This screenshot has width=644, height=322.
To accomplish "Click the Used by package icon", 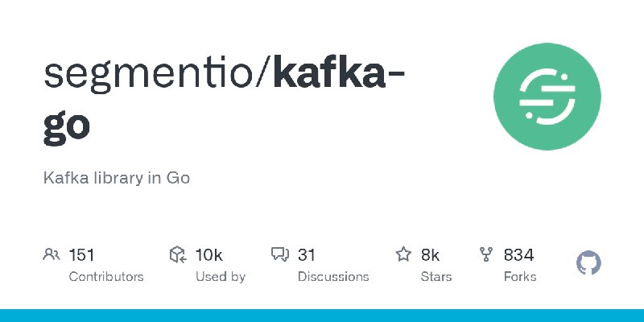I will [x=178, y=255].
